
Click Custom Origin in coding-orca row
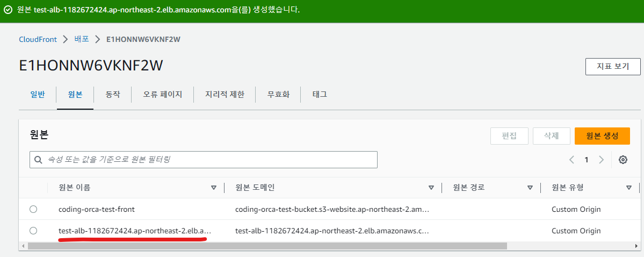coord(576,209)
